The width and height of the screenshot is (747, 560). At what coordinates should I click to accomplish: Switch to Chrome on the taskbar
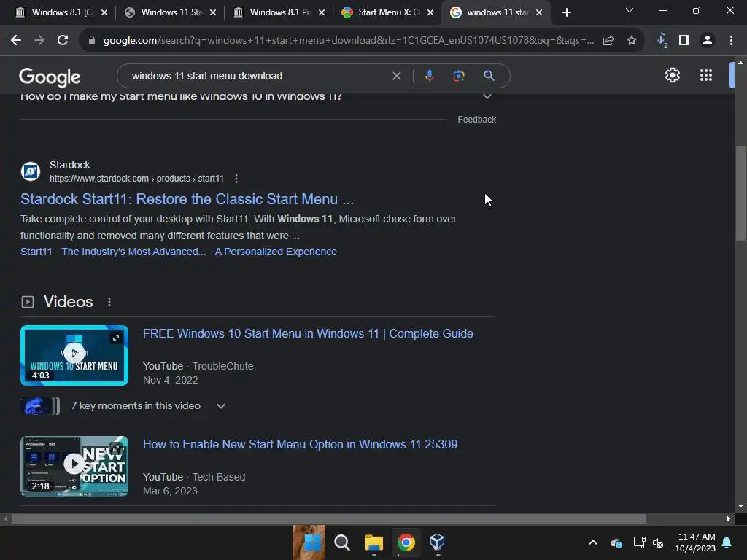coord(406,542)
